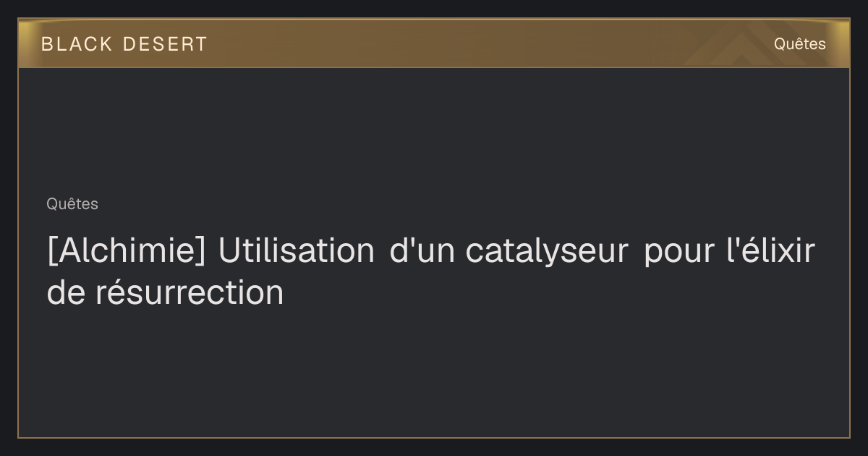Click the empty gold banner area
The height and width of the screenshot is (456, 868).
coord(470,43)
